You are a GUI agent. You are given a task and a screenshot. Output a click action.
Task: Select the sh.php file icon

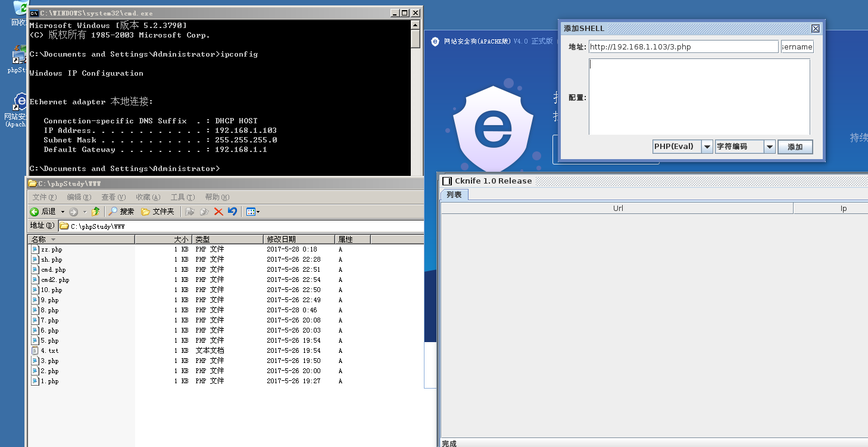[35, 260]
